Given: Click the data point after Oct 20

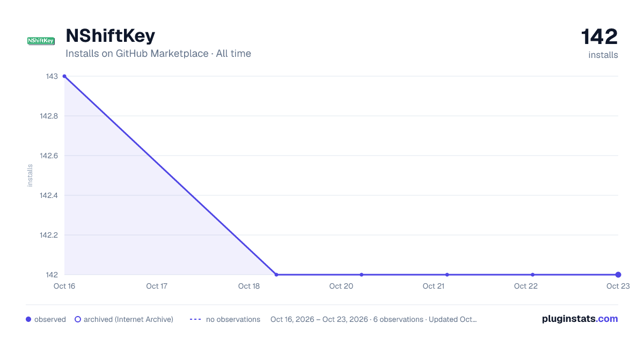Looking at the screenshot, I should [x=362, y=275].
